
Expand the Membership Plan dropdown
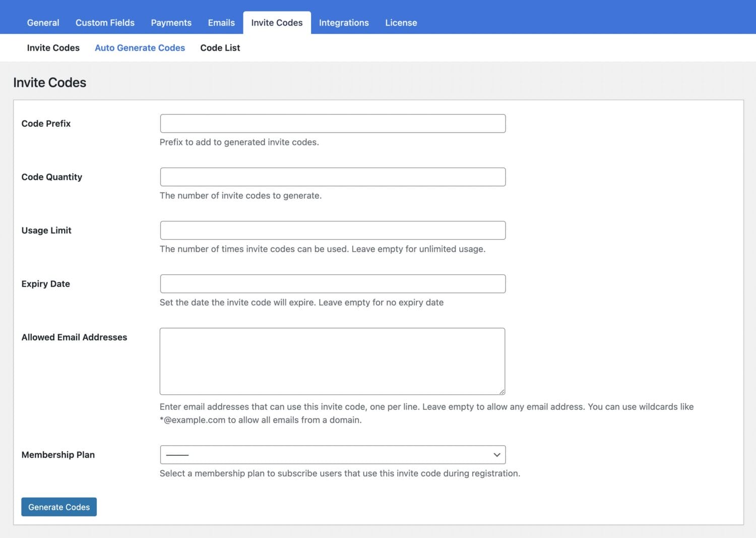(x=333, y=455)
